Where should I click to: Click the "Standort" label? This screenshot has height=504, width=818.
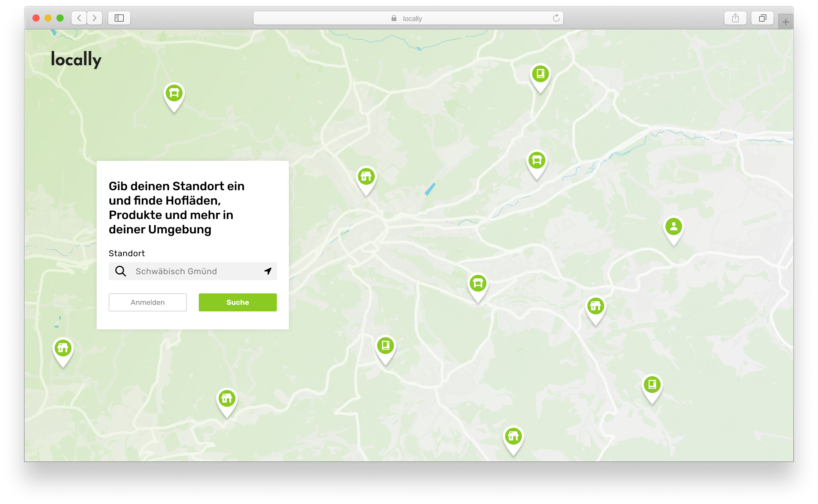[127, 253]
